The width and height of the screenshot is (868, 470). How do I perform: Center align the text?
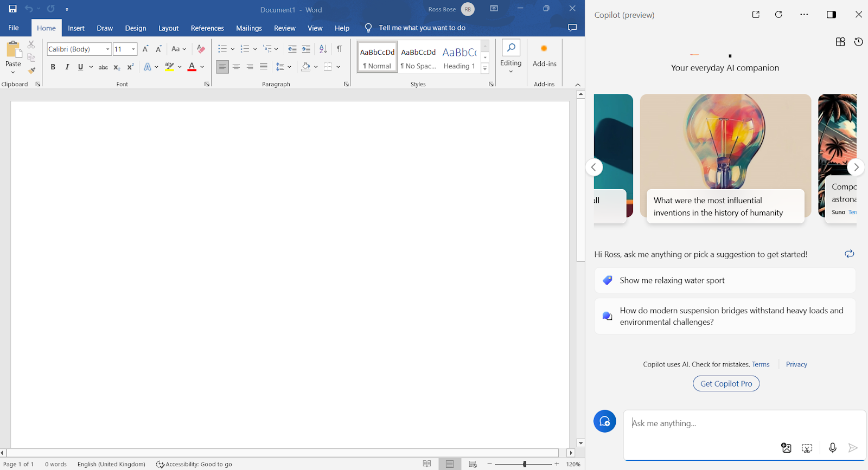point(236,67)
